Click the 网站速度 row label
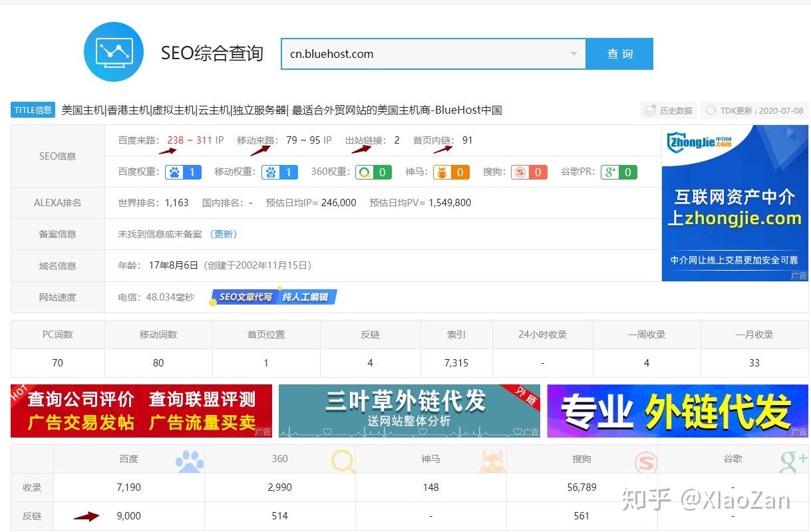The height and width of the screenshot is (532, 811). pos(58,297)
